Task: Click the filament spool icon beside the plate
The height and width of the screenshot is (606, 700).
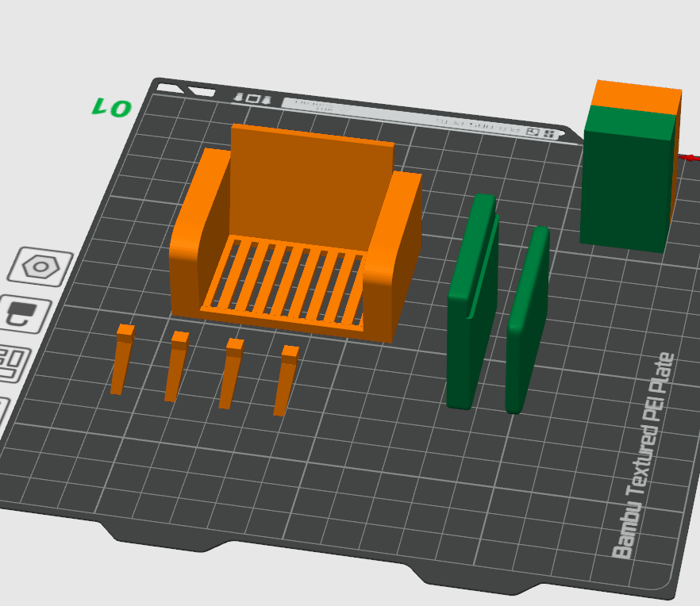Action: [x=24, y=314]
